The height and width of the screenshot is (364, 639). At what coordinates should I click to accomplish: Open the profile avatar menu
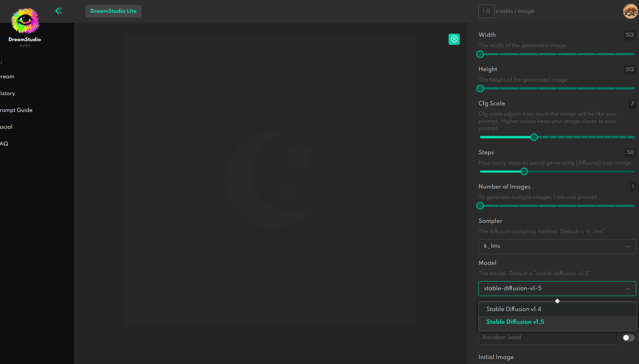630,11
